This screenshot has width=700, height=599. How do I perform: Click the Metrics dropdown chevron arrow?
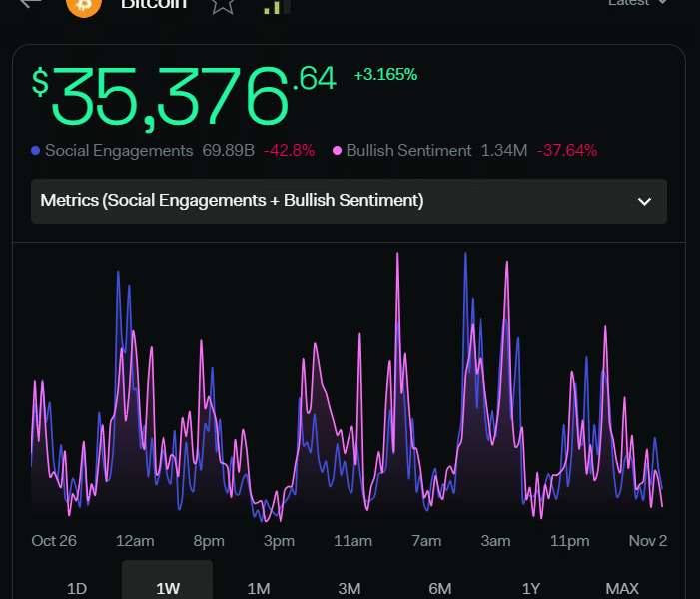[x=644, y=202]
